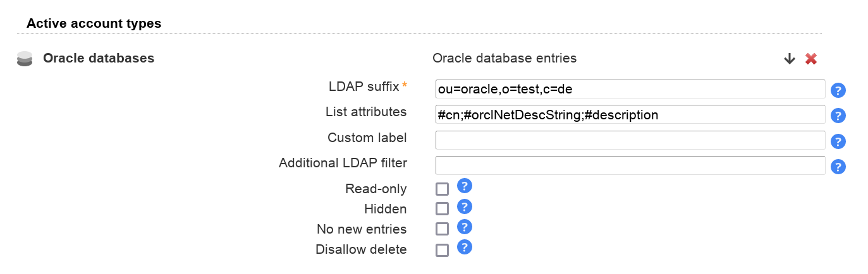Check the No new entries checkbox

coord(443,229)
